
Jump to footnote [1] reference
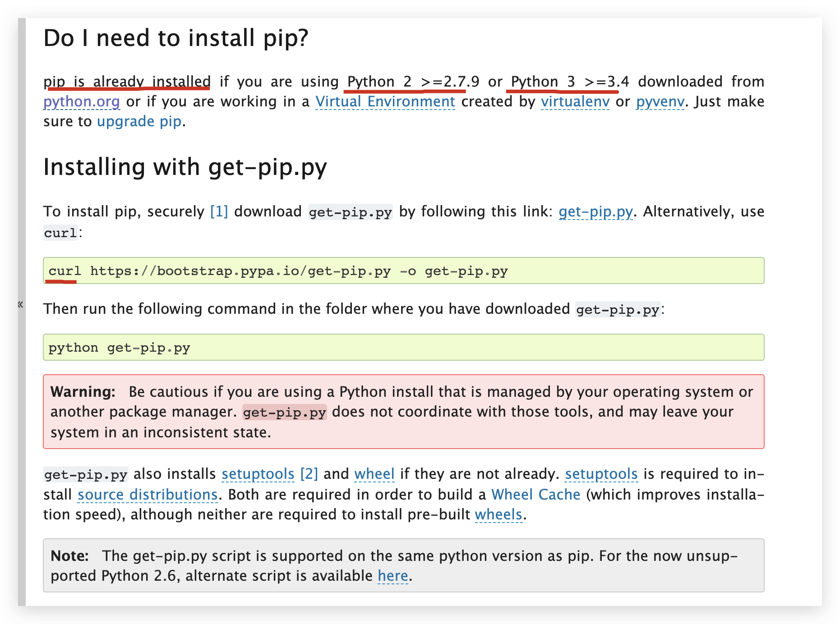[x=219, y=211]
